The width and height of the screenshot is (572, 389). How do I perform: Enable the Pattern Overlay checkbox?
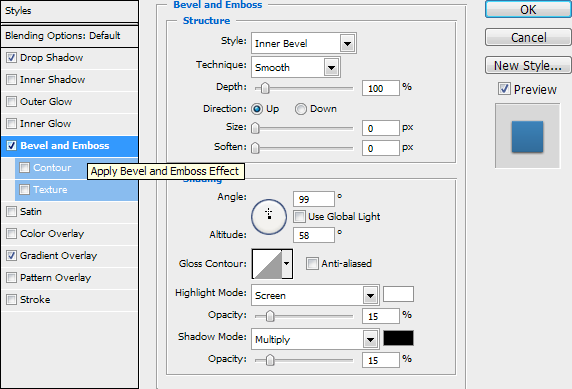11,278
